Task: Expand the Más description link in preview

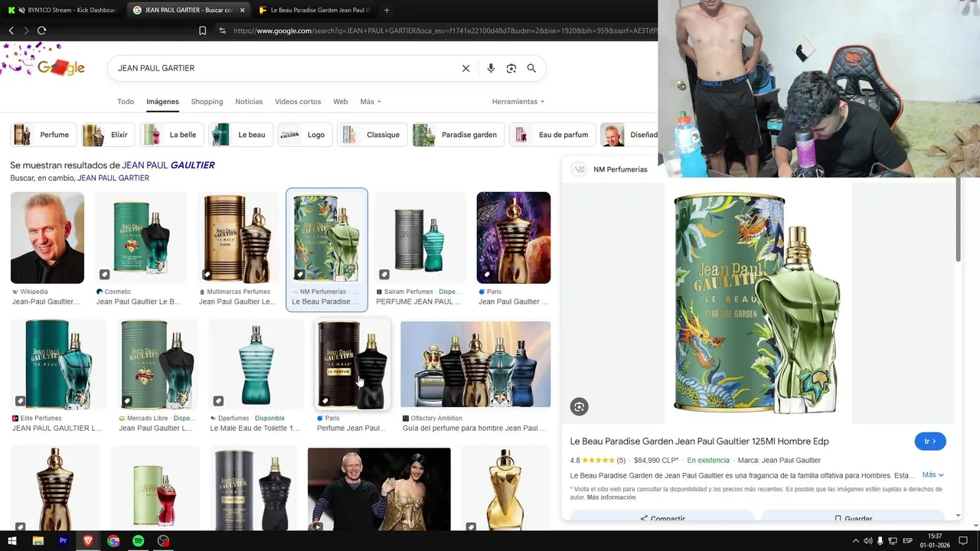Action: tap(933, 475)
